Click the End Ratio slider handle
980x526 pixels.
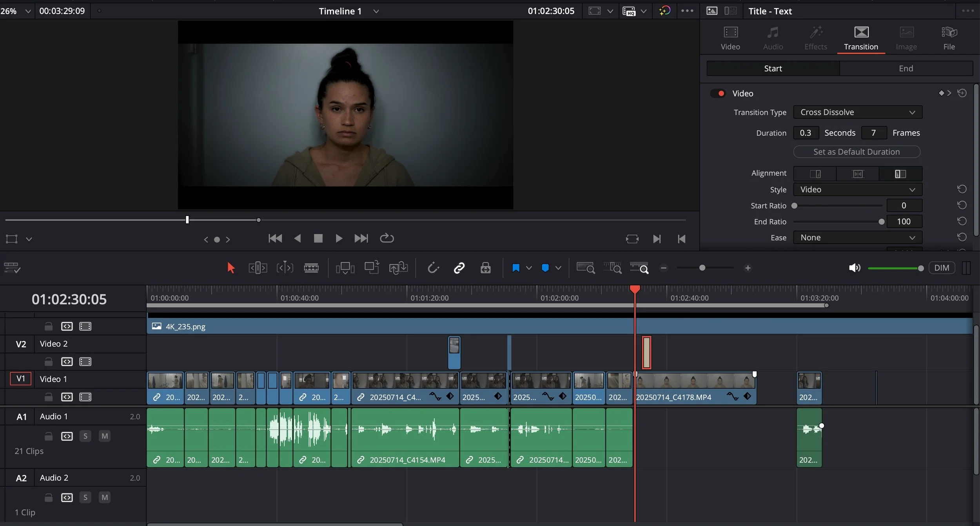[881, 222]
